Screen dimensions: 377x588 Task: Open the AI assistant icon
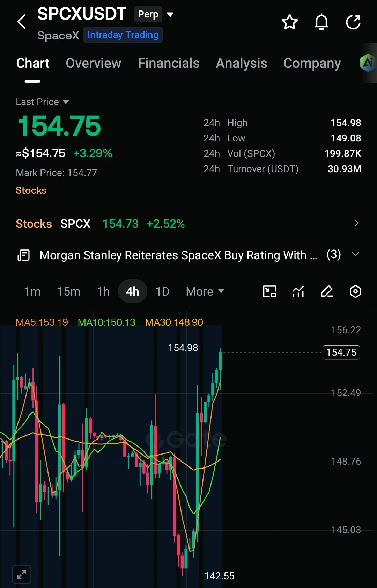tap(368, 63)
